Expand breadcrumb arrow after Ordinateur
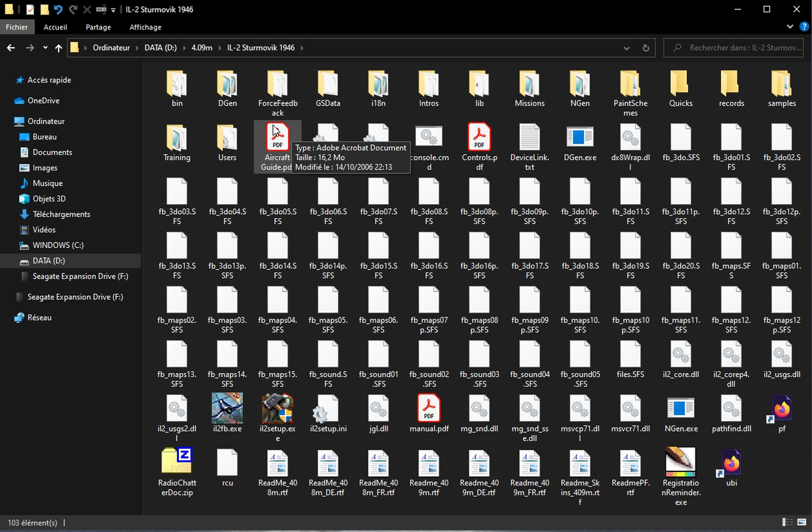 (x=137, y=48)
